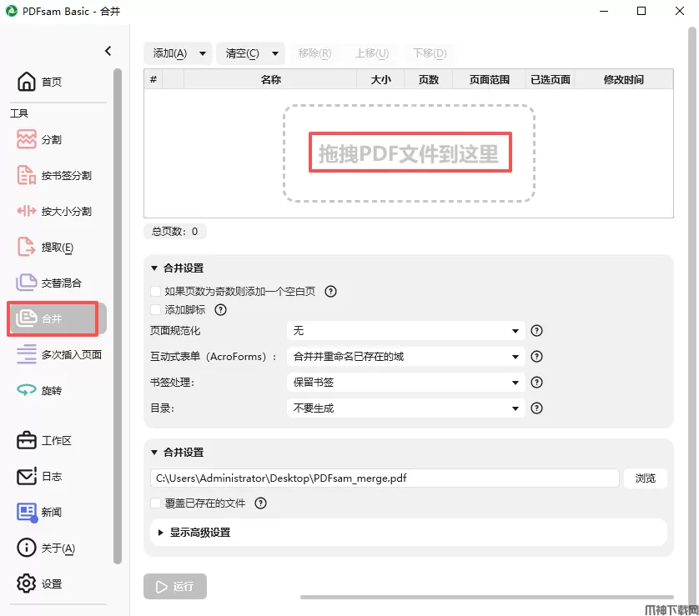Open the 分割 (Split) tool icon
699x616 pixels.
[x=27, y=139]
